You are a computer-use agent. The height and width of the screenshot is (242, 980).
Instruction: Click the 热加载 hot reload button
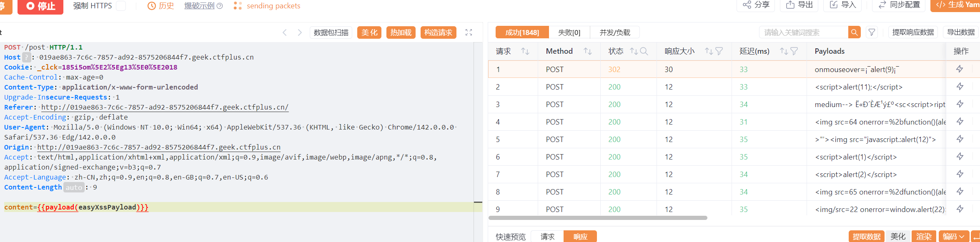coord(401,32)
